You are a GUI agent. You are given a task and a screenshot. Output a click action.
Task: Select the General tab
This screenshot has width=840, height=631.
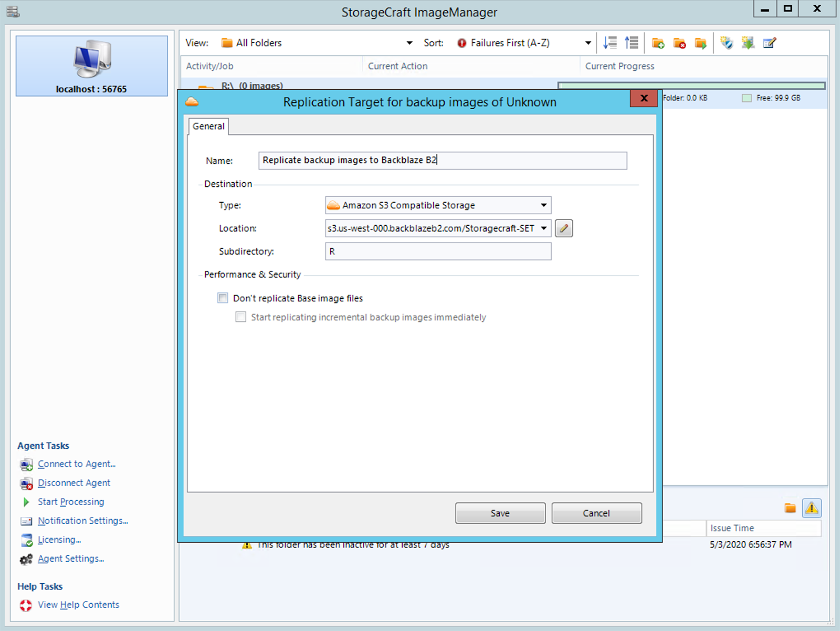pos(208,126)
